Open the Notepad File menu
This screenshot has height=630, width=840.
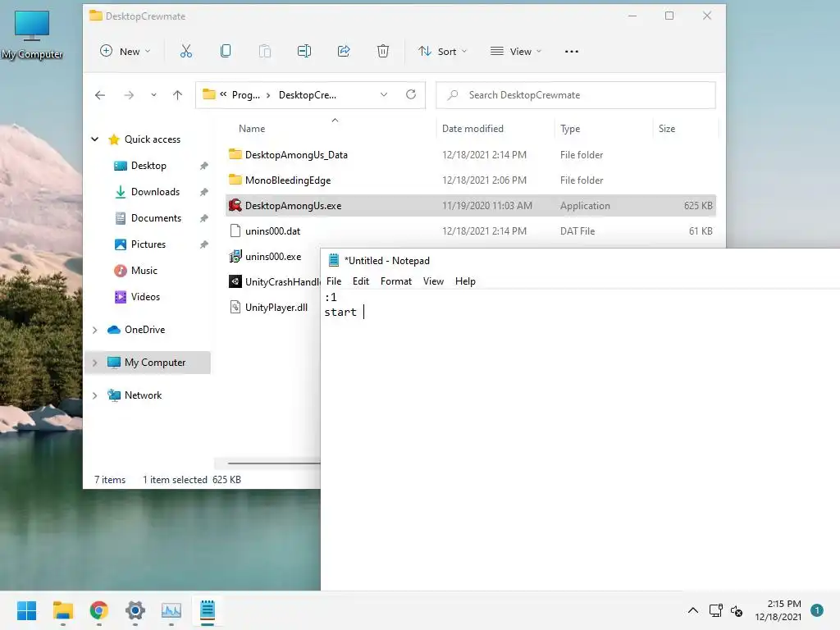[x=334, y=281]
